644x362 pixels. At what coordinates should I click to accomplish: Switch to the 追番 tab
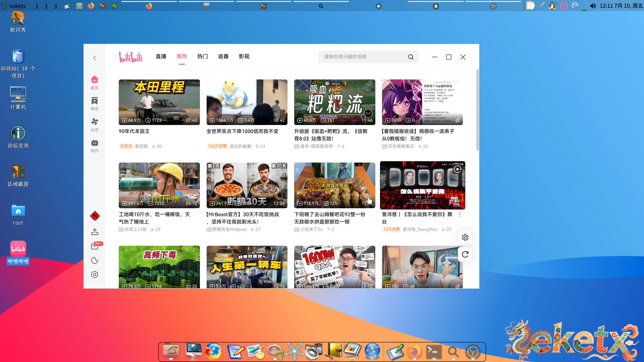coord(223,57)
